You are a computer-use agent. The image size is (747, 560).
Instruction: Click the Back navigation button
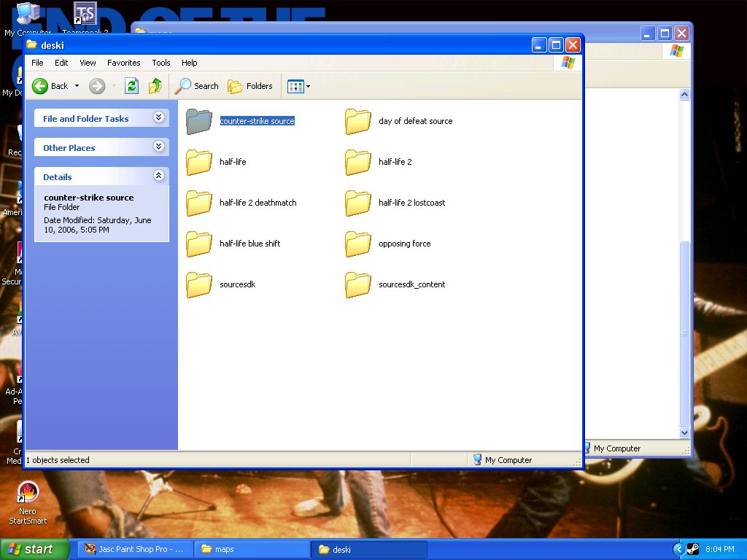(x=50, y=86)
